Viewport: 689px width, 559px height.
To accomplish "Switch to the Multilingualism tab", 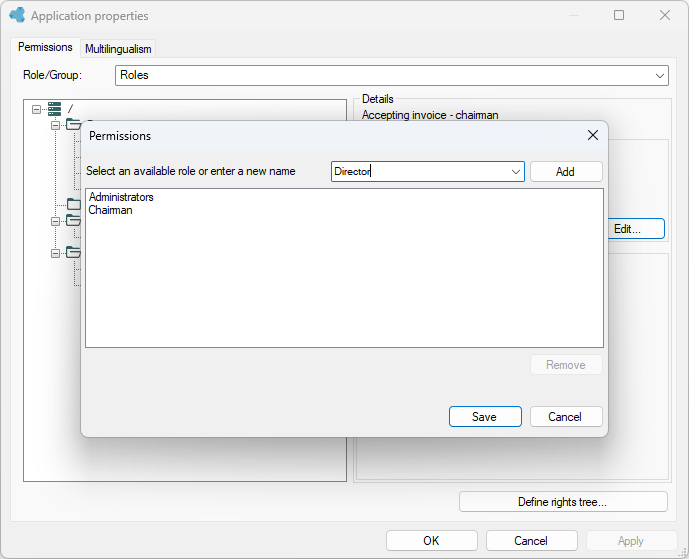I will point(118,49).
